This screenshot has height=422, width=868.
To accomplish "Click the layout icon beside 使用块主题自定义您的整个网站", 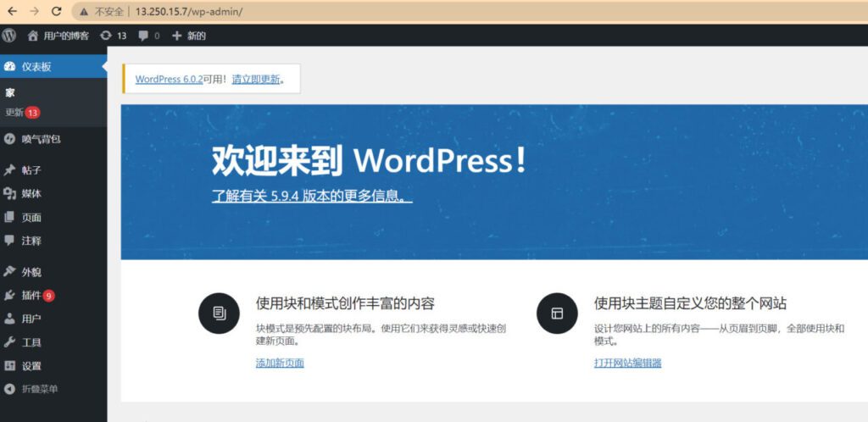I will [557, 314].
